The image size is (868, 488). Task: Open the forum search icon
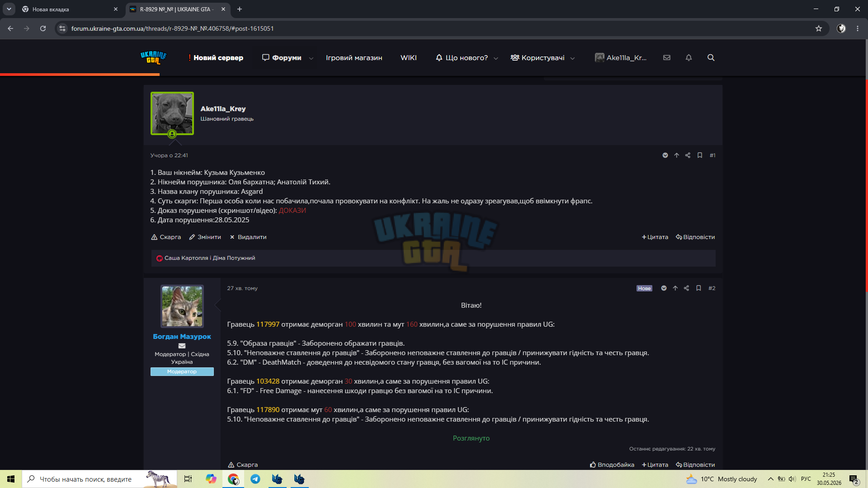coord(711,57)
